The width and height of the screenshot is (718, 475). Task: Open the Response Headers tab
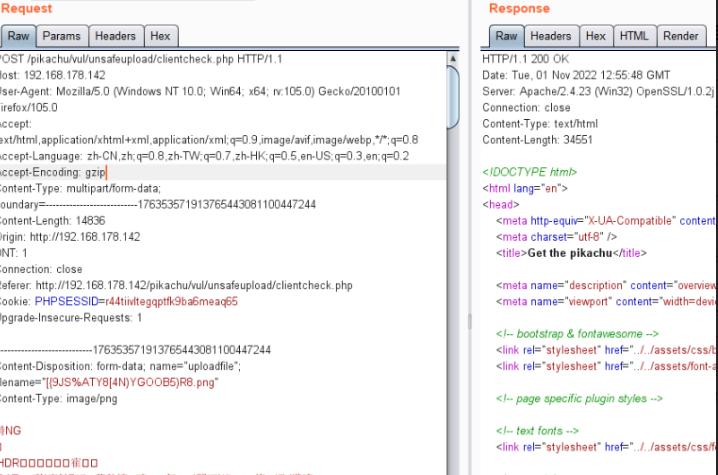(x=551, y=36)
